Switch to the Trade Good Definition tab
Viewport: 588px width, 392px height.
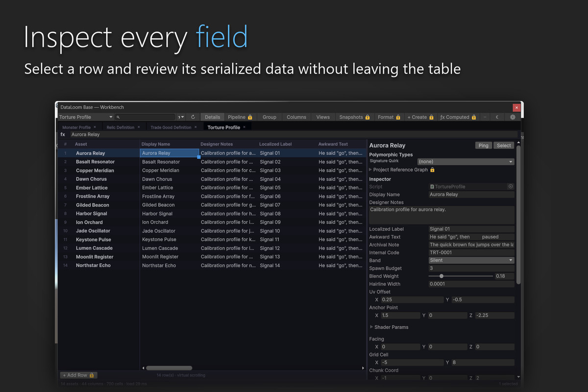pos(171,127)
